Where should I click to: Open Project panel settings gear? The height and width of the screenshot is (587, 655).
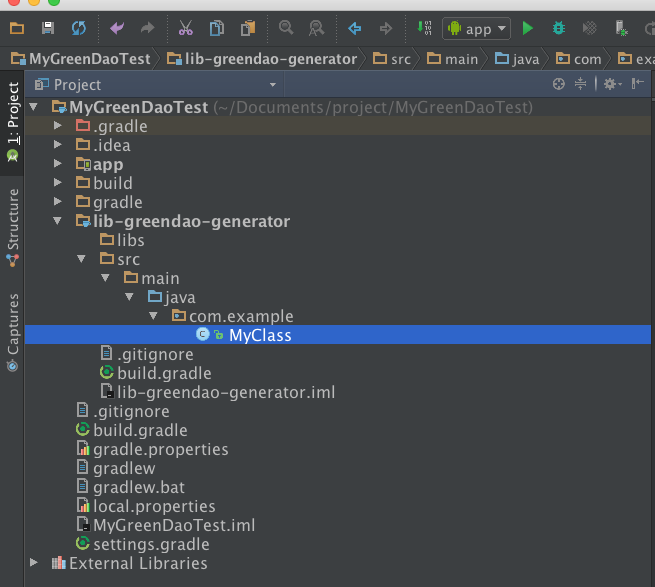(610, 85)
